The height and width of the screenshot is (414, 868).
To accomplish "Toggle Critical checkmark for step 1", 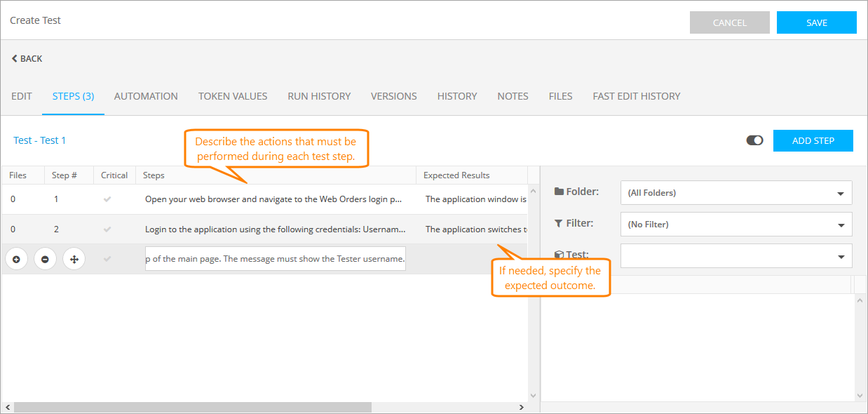I will (x=107, y=199).
